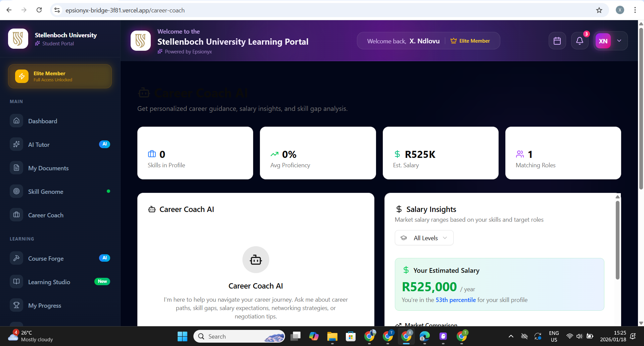Click the Salary Insights panel scrollbar
Screen dimensions: 644x346
tap(617, 240)
